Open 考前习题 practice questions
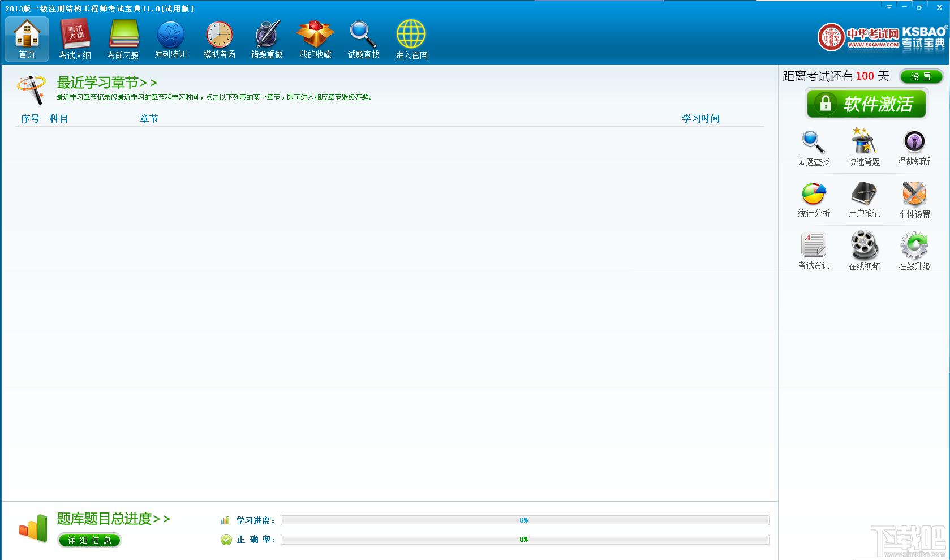Image resolution: width=950 pixels, height=560 pixels. [123, 35]
